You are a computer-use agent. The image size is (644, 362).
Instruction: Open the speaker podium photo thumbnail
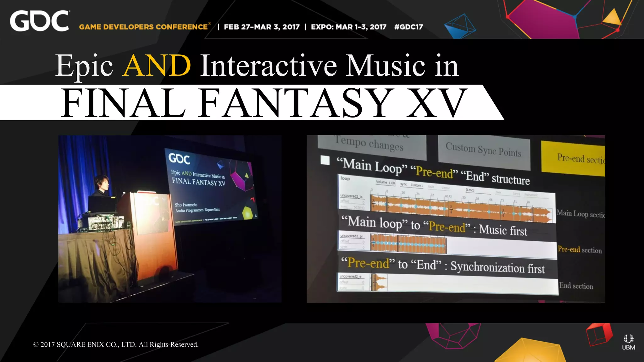(170, 219)
